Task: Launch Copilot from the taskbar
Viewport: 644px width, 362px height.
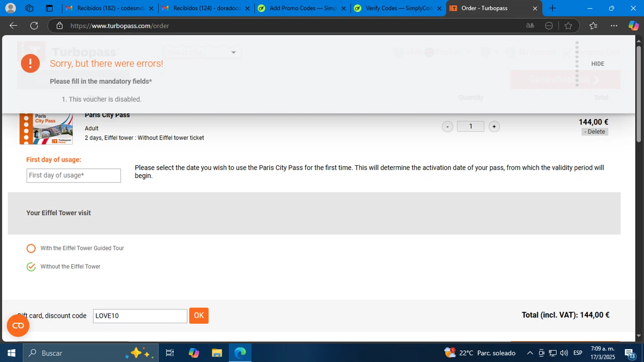Action: click(x=194, y=353)
